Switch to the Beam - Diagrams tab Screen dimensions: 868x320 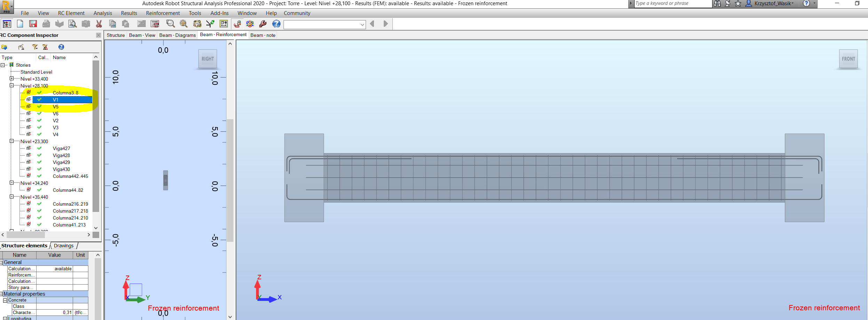tap(177, 35)
